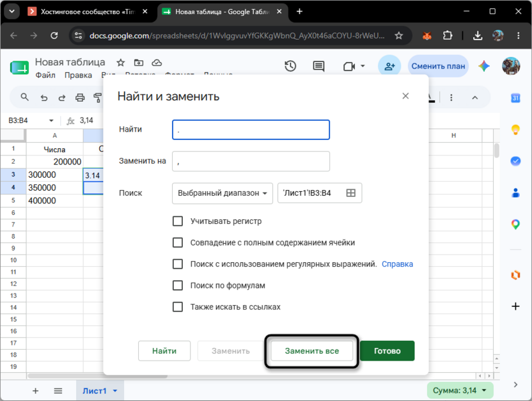Open Лист1 sheet tab menu arrow
Viewport: 532px width, 401px height.
point(115,391)
